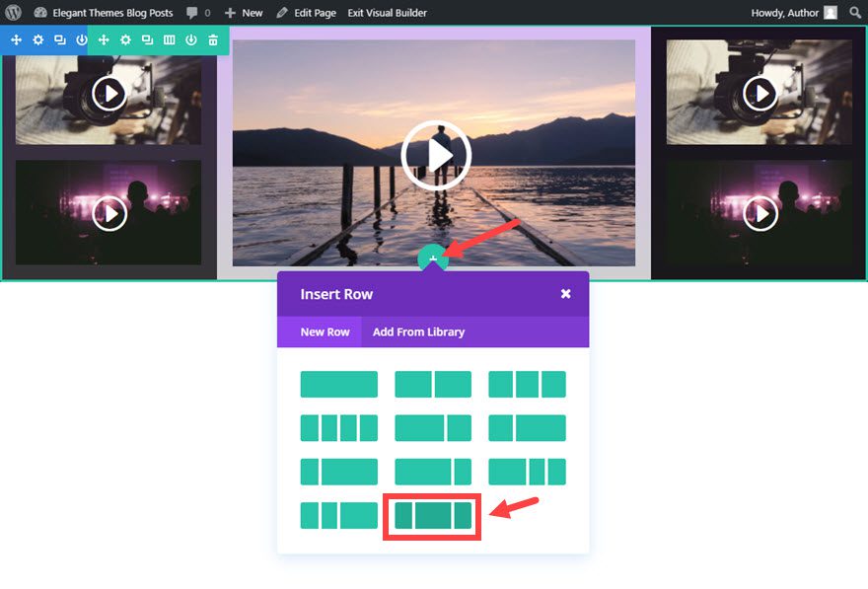
Task: Click Exit Visual Builder
Action: click(x=386, y=13)
